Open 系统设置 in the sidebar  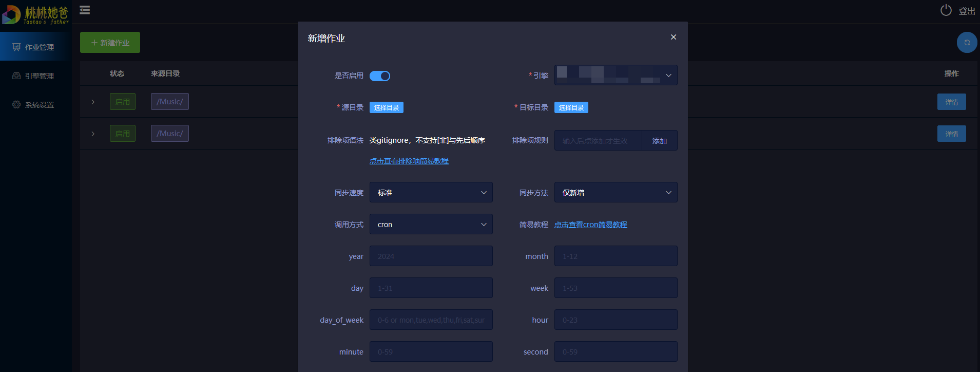point(36,105)
